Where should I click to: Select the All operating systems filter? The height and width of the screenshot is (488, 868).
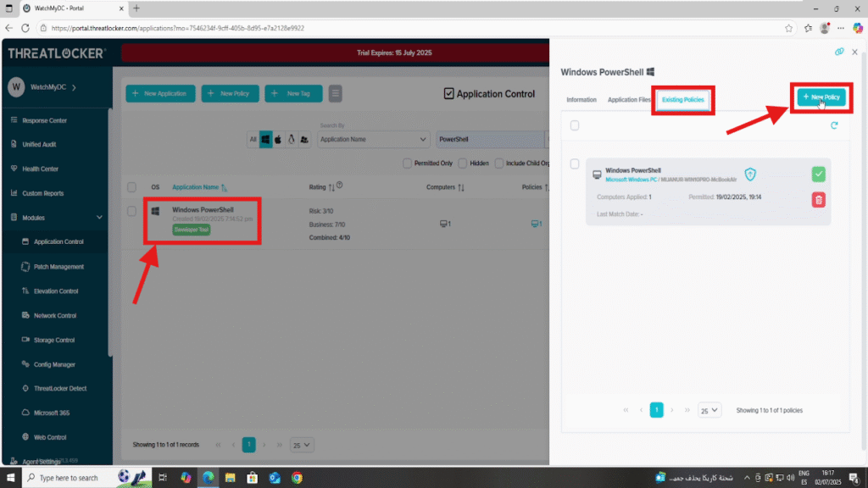[x=253, y=140]
